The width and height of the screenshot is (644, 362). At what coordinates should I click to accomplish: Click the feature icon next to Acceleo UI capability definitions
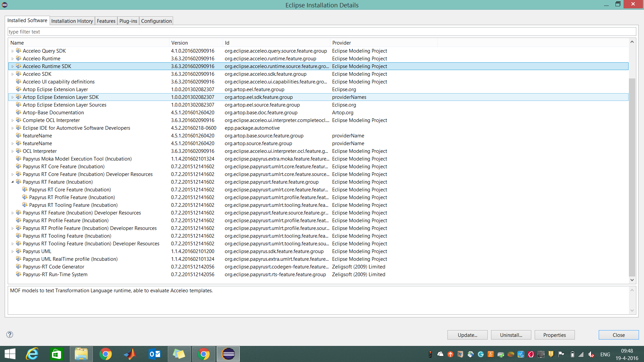click(x=18, y=81)
